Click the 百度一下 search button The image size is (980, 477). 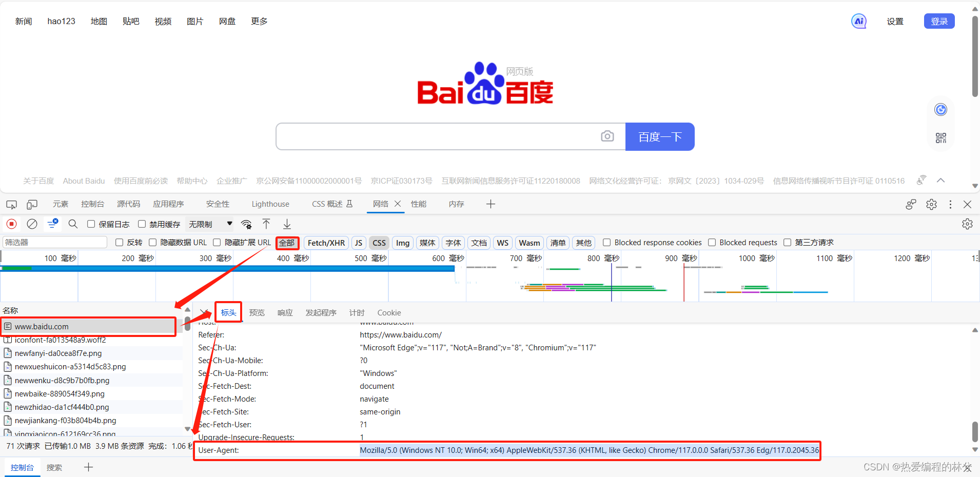pos(660,136)
